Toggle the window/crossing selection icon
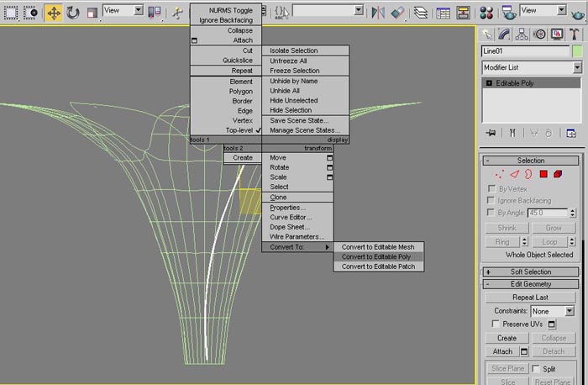The height and width of the screenshot is (385, 588). (30, 13)
